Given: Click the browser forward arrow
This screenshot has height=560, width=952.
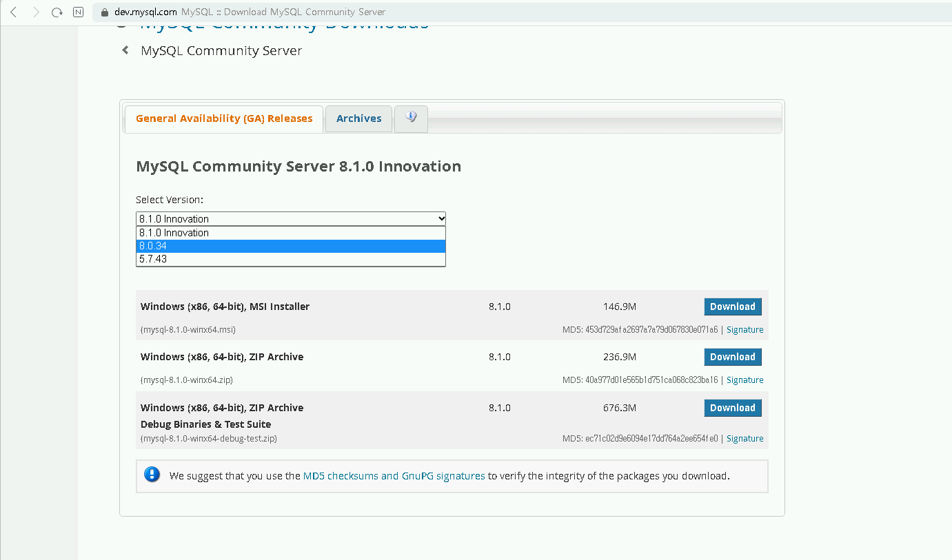Looking at the screenshot, I should 36,12.
